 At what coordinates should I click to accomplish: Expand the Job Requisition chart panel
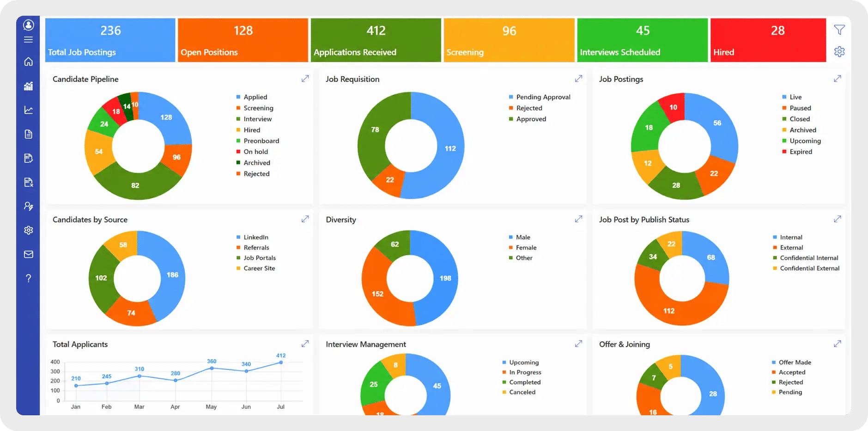pyautogui.click(x=578, y=79)
